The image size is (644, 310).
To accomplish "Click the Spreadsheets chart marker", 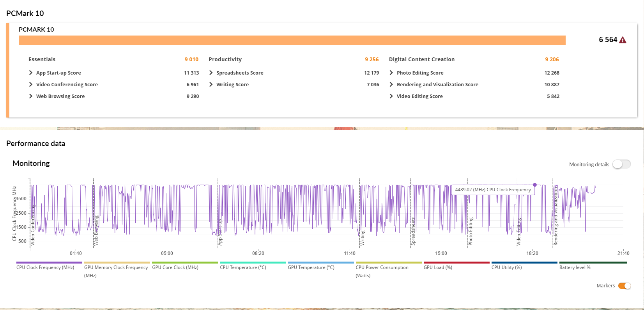I will click(413, 232).
